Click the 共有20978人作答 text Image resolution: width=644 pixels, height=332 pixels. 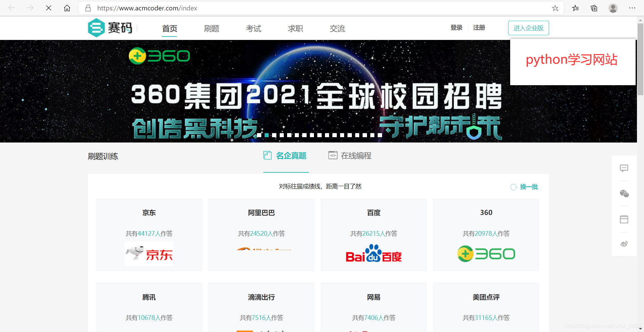(x=486, y=234)
